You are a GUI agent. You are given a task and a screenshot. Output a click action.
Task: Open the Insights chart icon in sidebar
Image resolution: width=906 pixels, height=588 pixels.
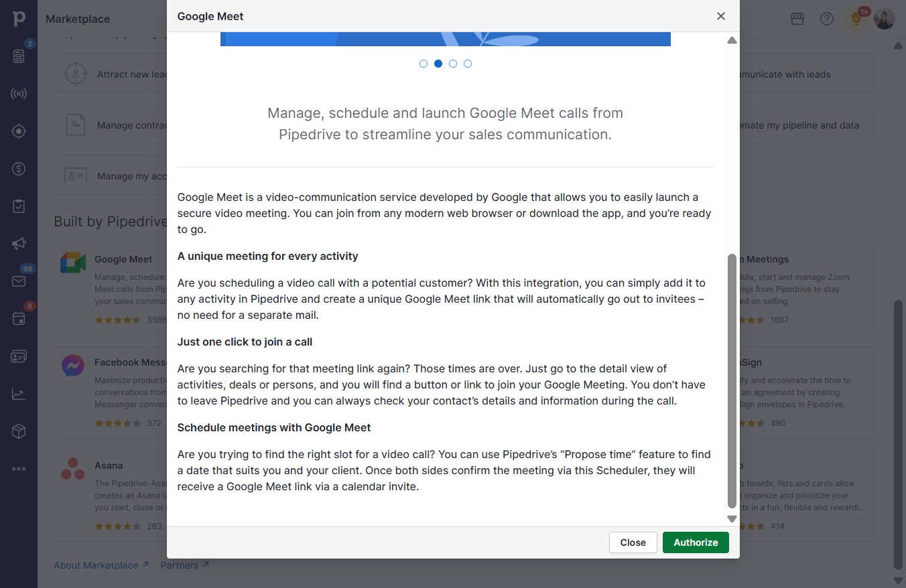(x=19, y=394)
